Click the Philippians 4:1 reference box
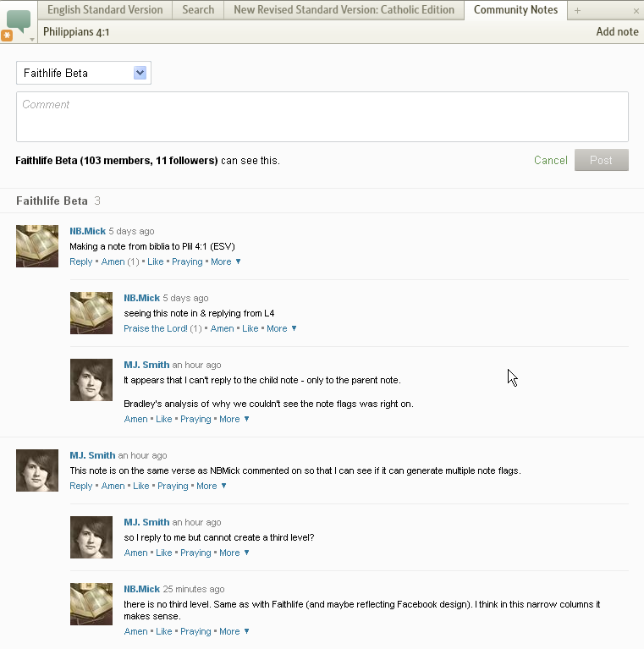 point(76,32)
